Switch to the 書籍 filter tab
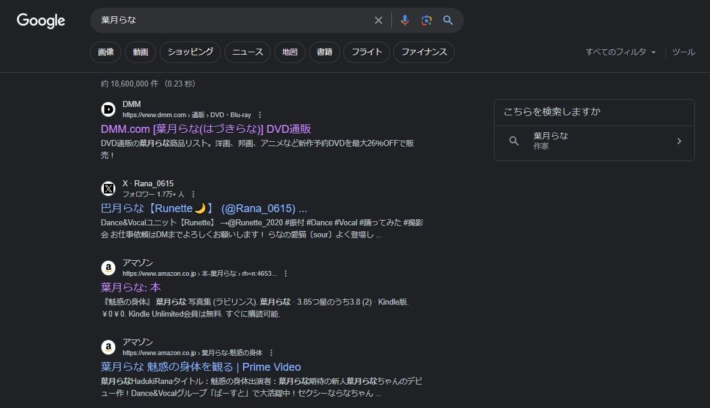710x408 pixels. [324, 52]
